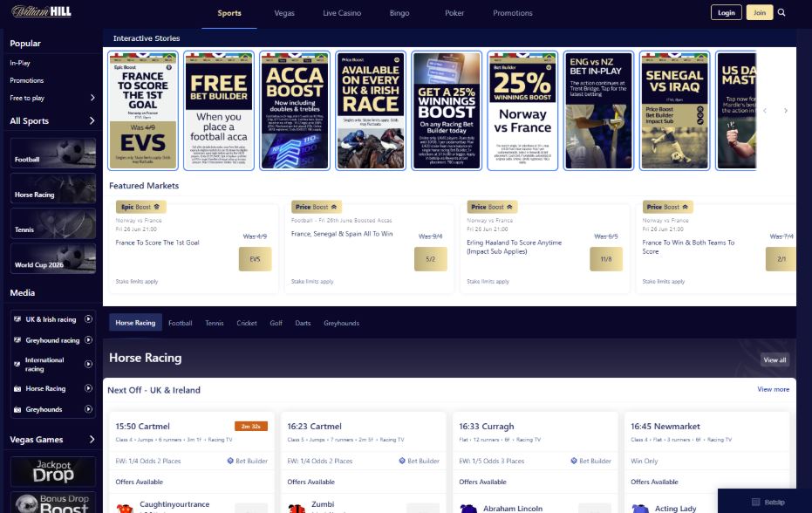This screenshot has height=513, width=812.
Task: Open the Horse Racing sidebar tile
Action: (x=53, y=188)
